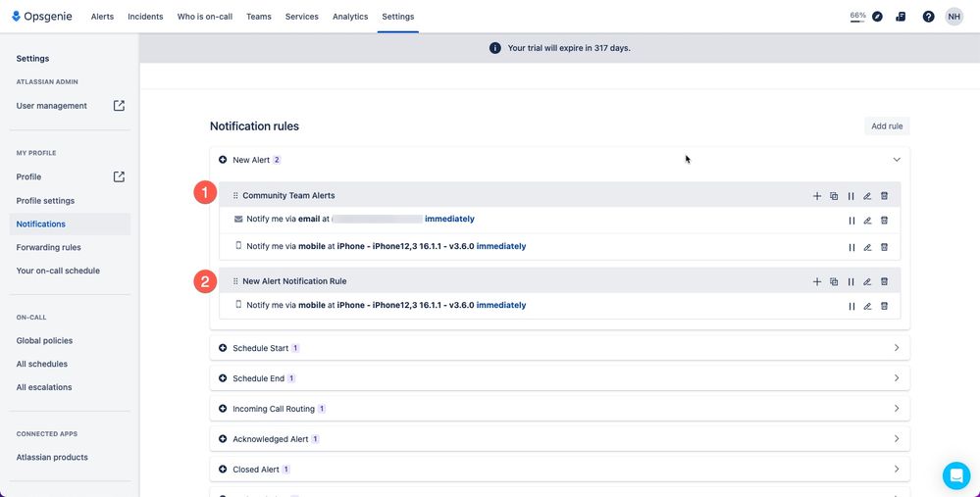This screenshot has width=980, height=497.
Task: Edit the email notification step
Action: (x=867, y=221)
